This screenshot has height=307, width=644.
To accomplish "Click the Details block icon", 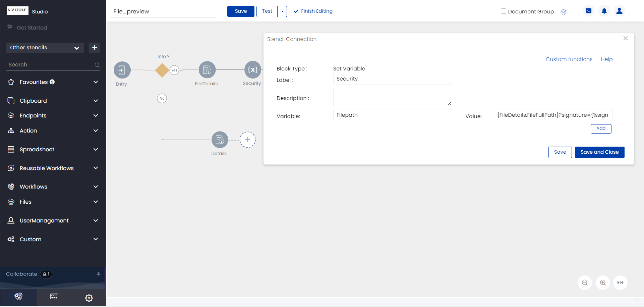I will tap(220, 140).
